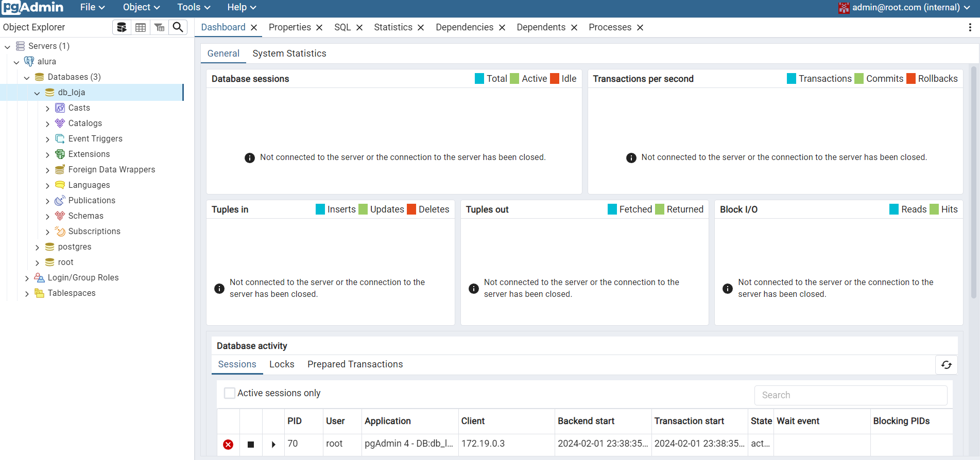Collapse the Servers tree node
980x460 pixels.
(x=7, y=47)
